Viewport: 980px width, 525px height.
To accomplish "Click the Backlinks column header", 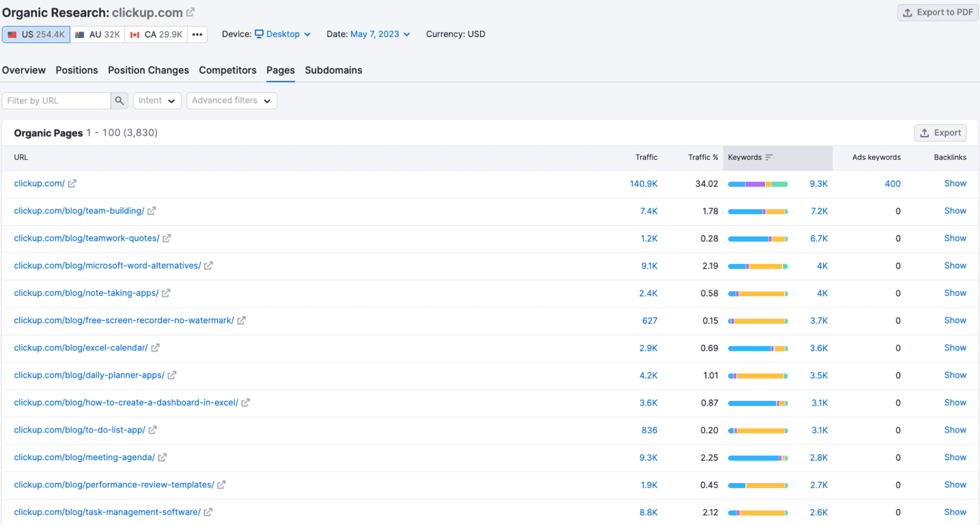I will point(950,157).
